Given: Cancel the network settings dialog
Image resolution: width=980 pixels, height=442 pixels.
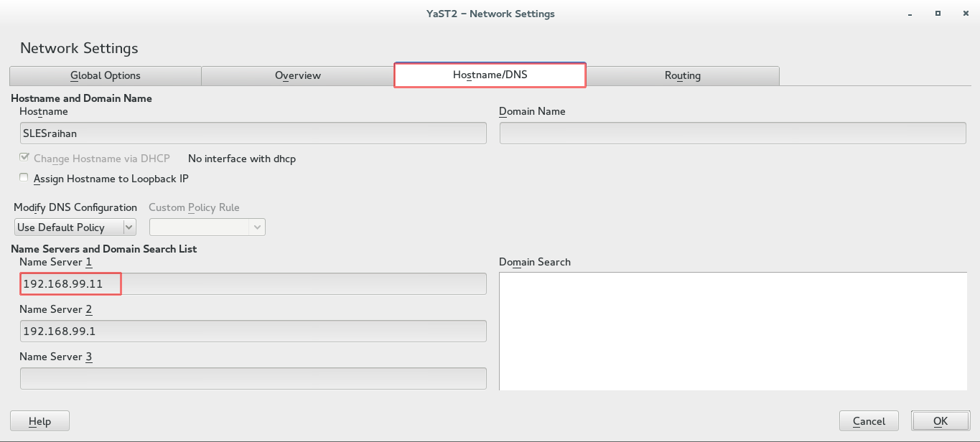Looking at the screenshot, I should 869,421.
